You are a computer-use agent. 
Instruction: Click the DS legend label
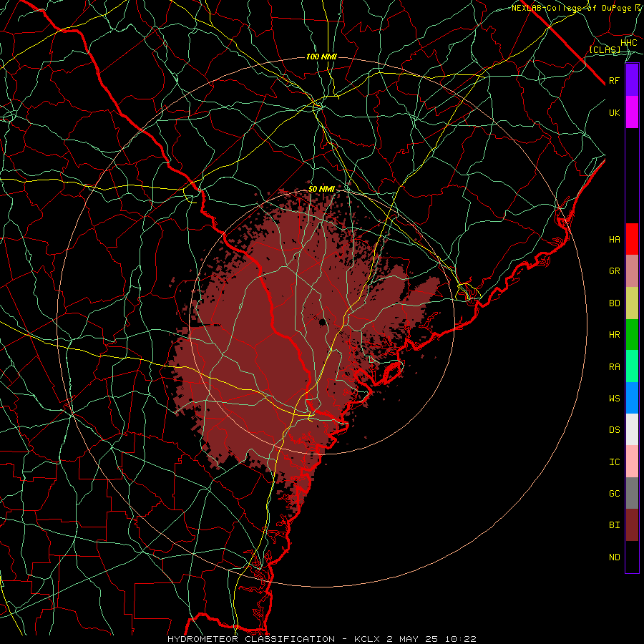coord(615,430)
